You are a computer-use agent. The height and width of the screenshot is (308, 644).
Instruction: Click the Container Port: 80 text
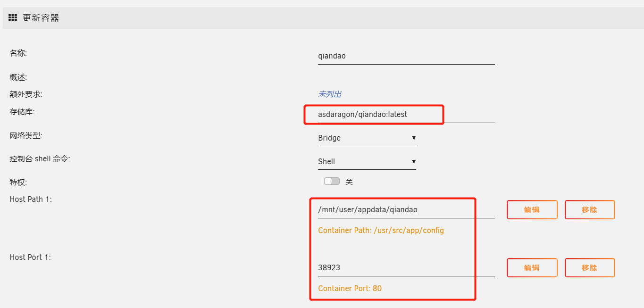coord(350,288)
